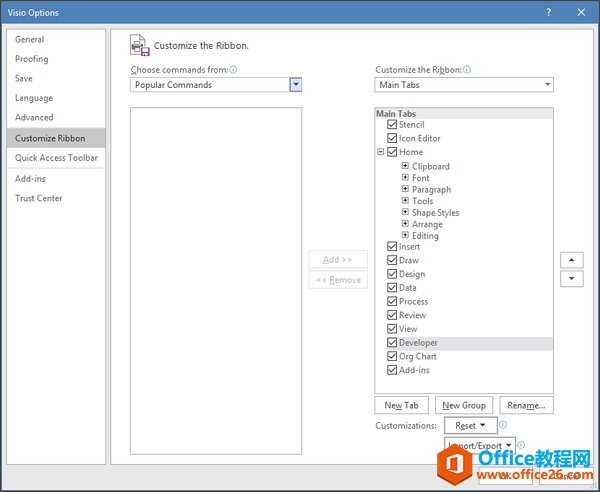Viewport: 600px width, 492px height.
Task: Go to Quick Access Toolbar options
Action: 56,158
